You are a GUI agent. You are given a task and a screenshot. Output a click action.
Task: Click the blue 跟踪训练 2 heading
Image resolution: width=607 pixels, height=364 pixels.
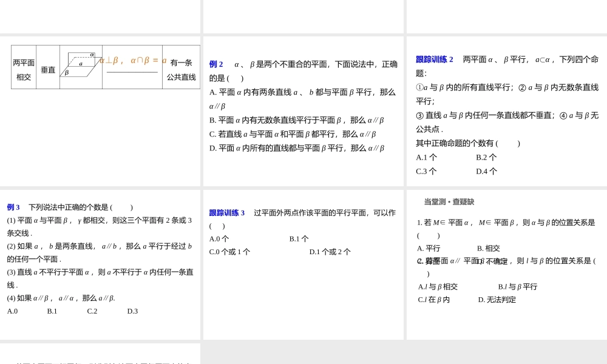pos(435,59)
